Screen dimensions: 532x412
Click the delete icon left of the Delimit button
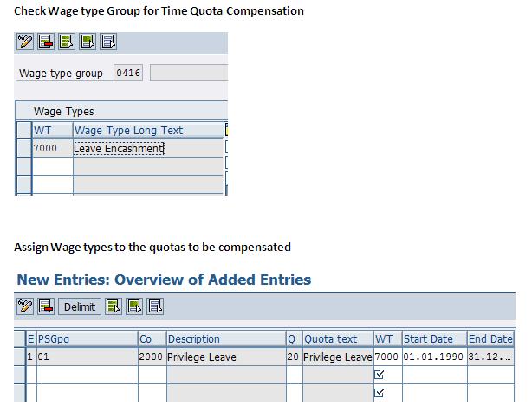45,306
